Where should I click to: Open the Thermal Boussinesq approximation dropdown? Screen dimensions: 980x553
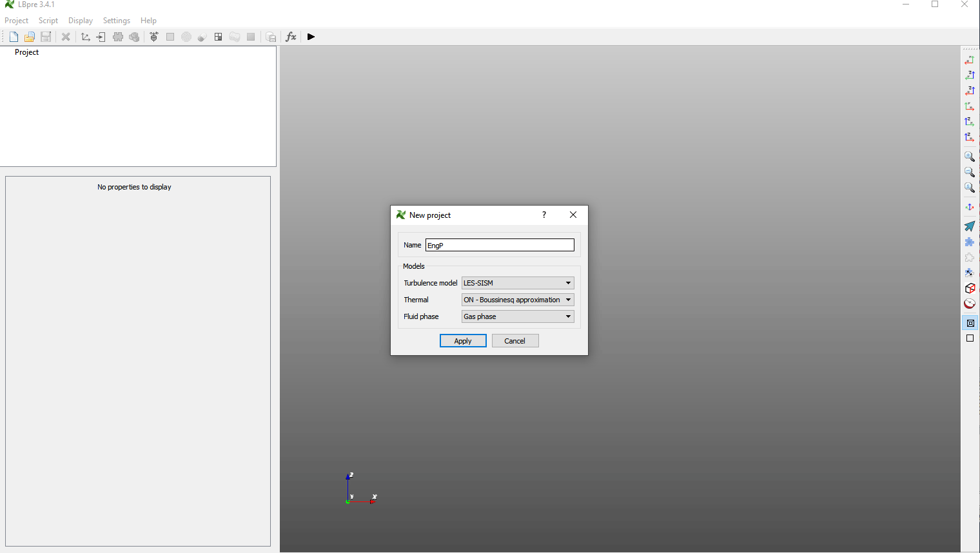point(518,300)
